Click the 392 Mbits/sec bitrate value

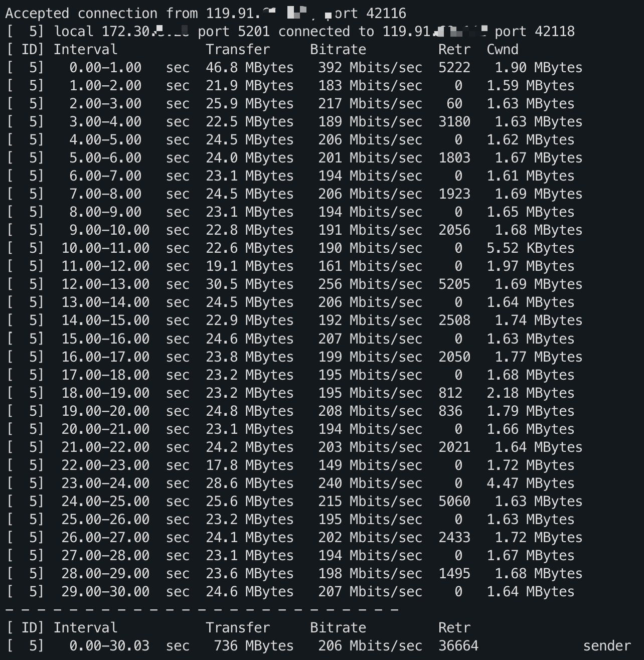pos(370,68)
